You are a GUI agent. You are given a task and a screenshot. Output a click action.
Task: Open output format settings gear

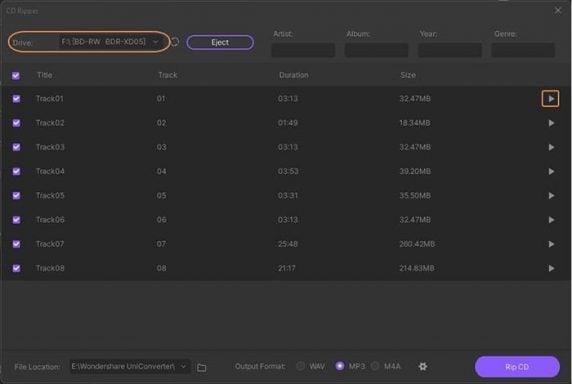[423, 366]
